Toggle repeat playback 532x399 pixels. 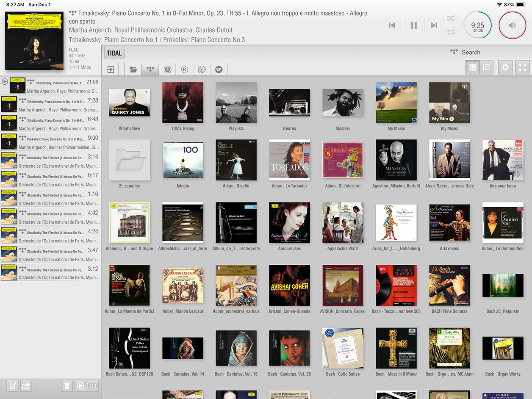451,32
